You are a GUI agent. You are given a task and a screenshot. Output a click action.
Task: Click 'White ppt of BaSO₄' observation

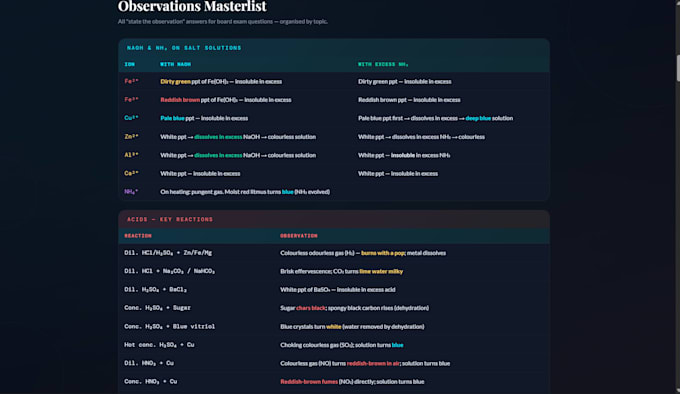pyautogui.click(x=338, y=290)
